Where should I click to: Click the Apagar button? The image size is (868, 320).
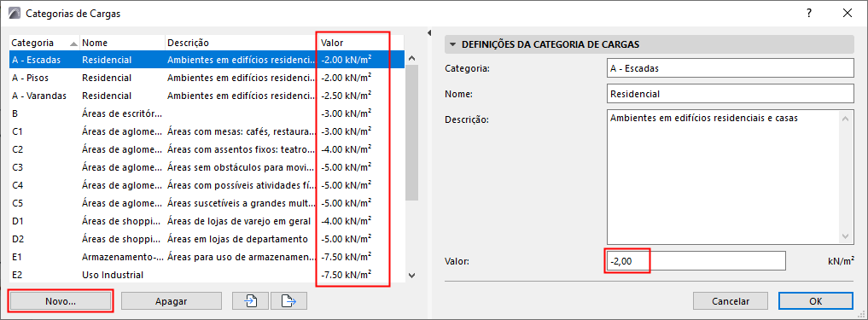tap(172, 301)
